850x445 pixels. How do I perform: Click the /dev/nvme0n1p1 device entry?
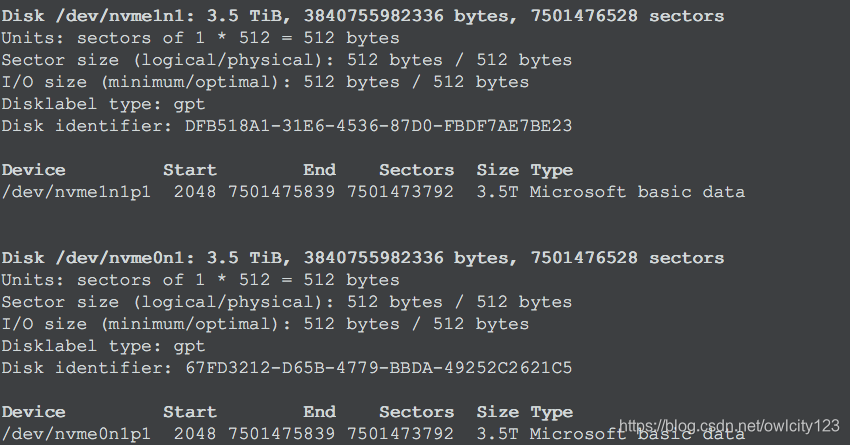pos(76,434)
